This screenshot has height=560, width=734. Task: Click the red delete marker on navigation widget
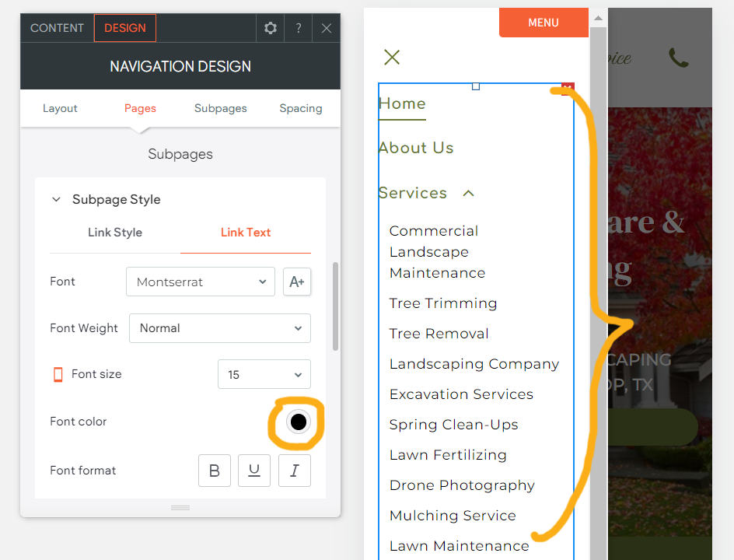(x=568, y=89)
